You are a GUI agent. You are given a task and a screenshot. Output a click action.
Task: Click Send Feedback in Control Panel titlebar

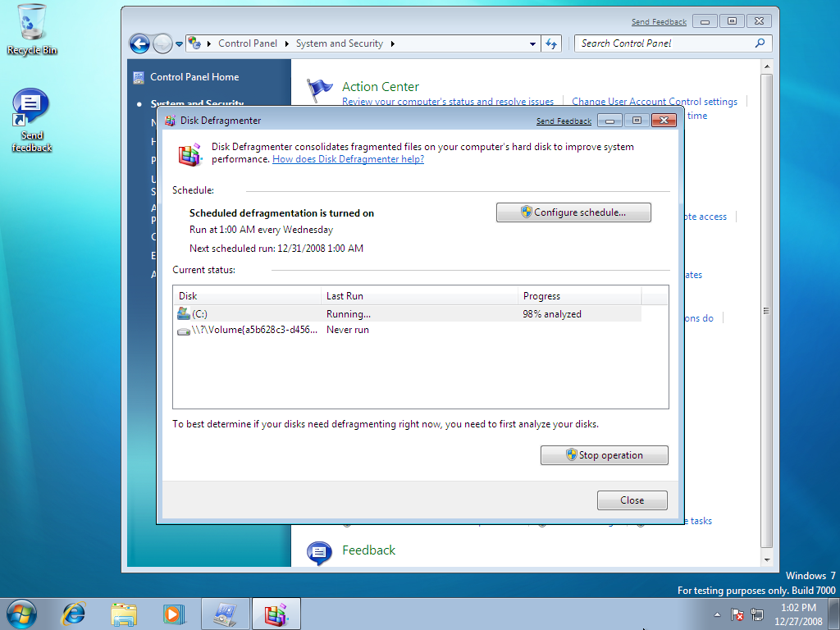pos(659,22)
